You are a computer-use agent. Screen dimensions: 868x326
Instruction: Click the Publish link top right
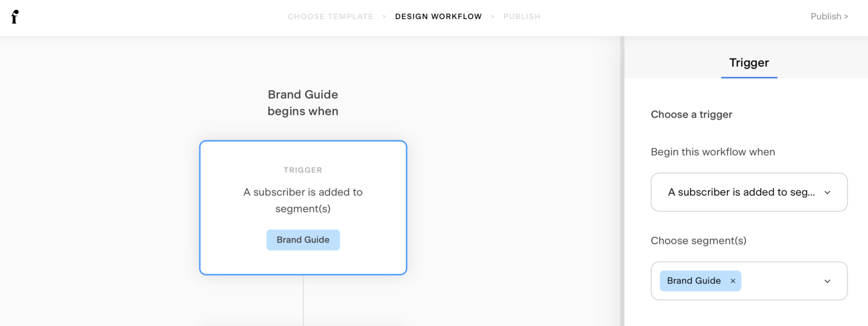(825, 16)
